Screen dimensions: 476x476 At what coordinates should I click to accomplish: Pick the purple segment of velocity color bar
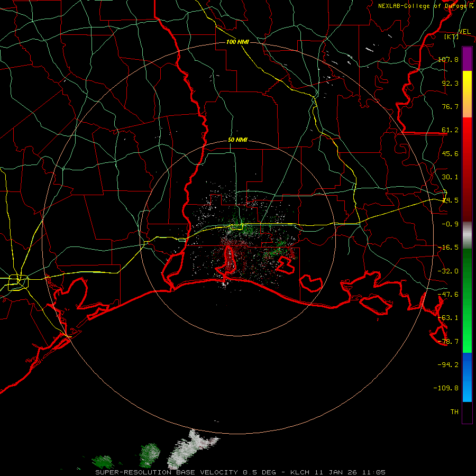tap(467, 59)
